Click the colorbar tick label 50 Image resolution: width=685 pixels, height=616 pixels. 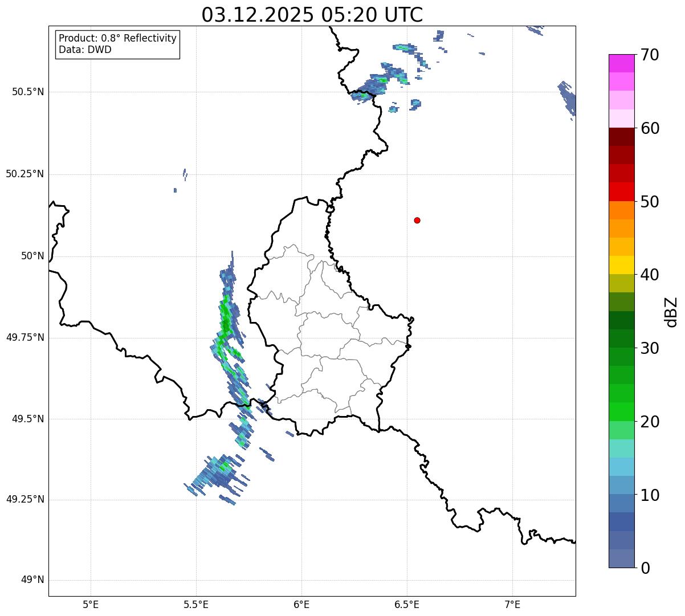point(650,202)
